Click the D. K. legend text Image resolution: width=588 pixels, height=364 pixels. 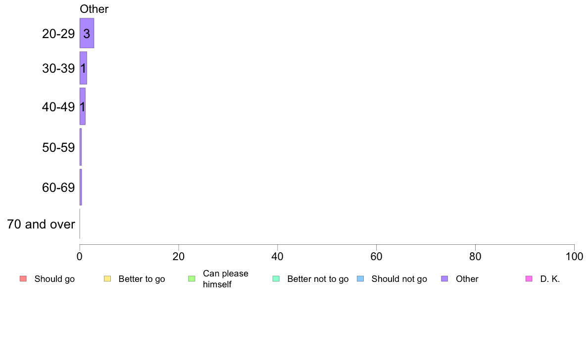pyautogui.click(x=550, y=279)
